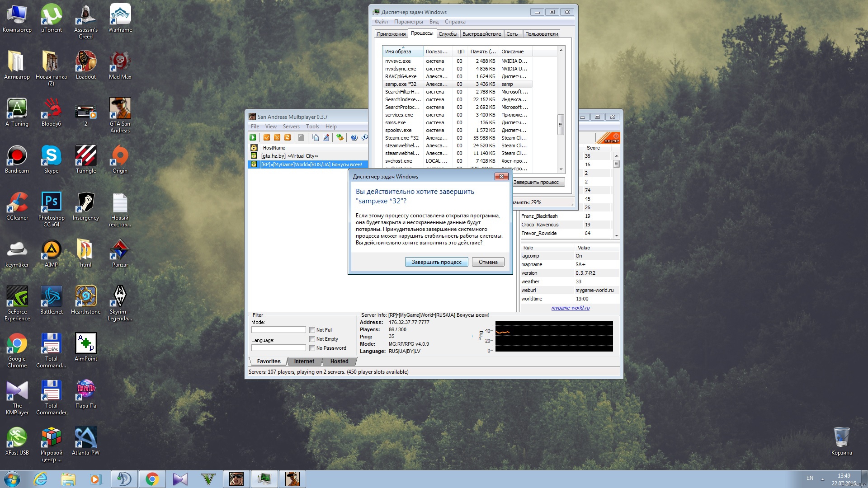Click the Language filter input field
Screen dimensions: 868x488
278,348
